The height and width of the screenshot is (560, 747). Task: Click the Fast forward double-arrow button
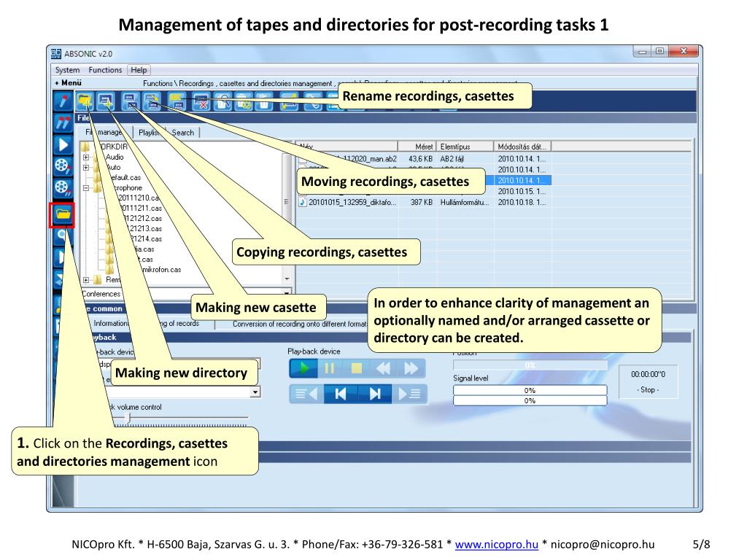click(411, 368)
